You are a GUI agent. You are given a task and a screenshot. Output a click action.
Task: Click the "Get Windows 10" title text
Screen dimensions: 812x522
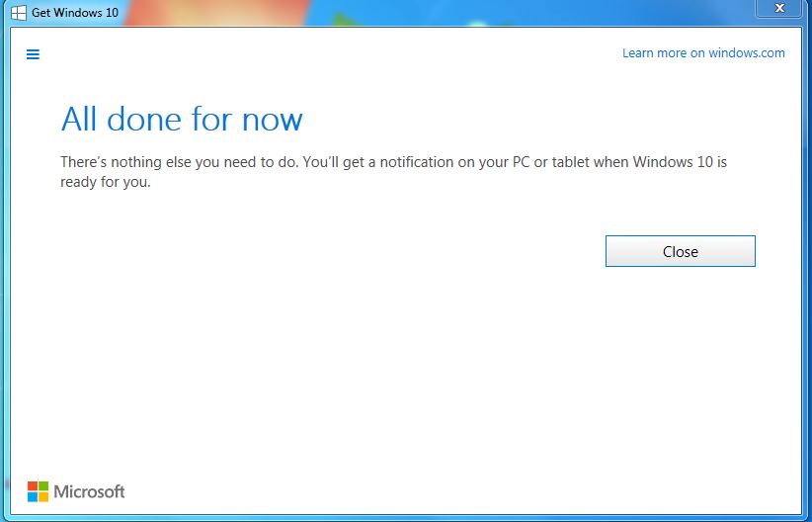click(75, 13)
